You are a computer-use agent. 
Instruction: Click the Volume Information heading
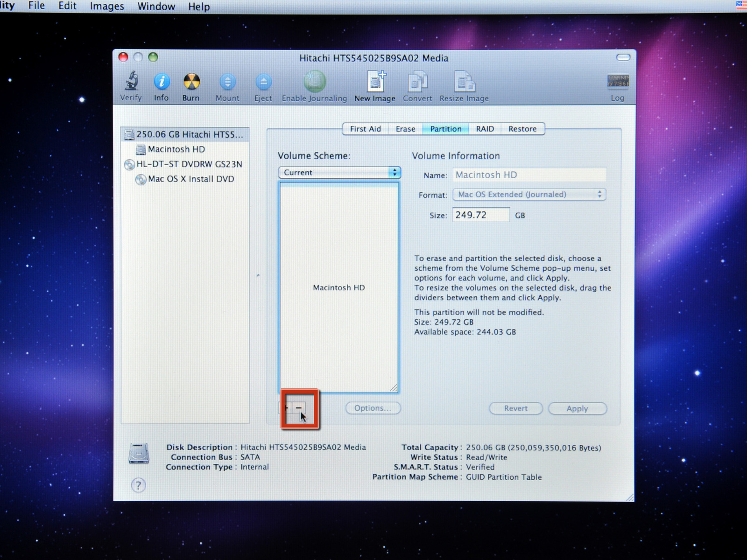(x=456, y=156)
